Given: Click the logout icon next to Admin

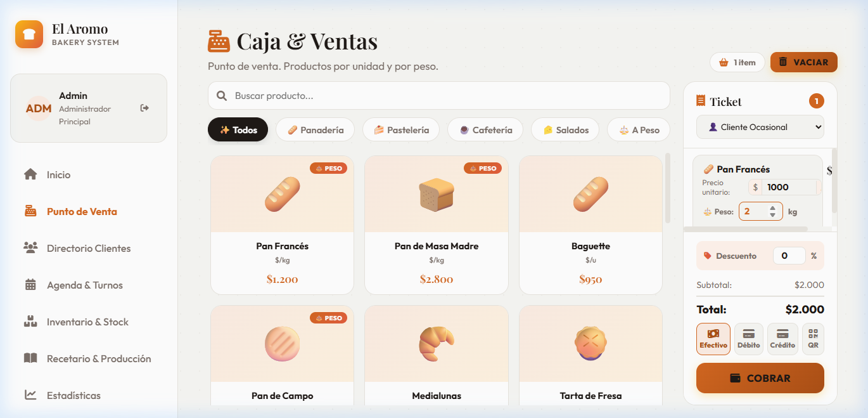Looking at the screenshot, I should [144, 108].
